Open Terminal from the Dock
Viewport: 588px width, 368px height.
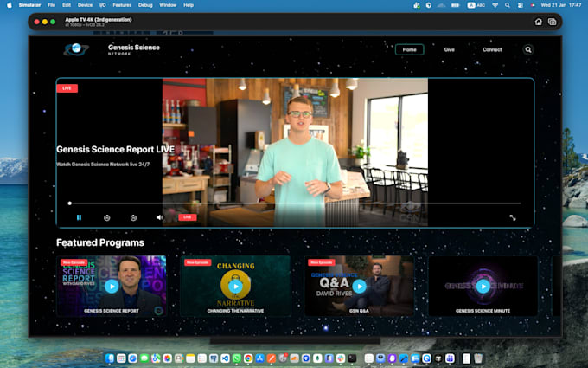click(352, 358)
